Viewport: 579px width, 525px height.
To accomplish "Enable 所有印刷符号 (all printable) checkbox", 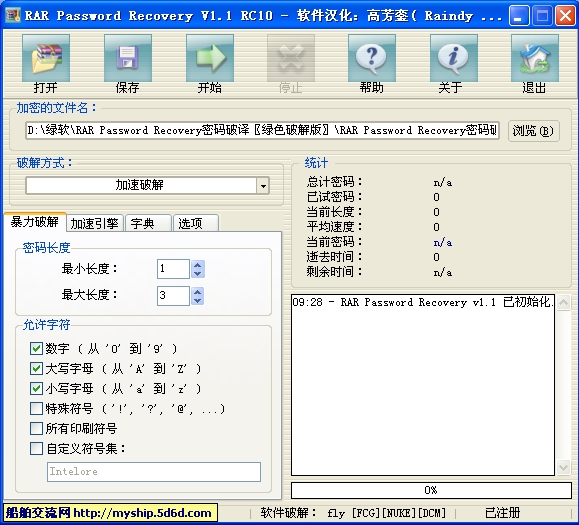I will [36, 428].
